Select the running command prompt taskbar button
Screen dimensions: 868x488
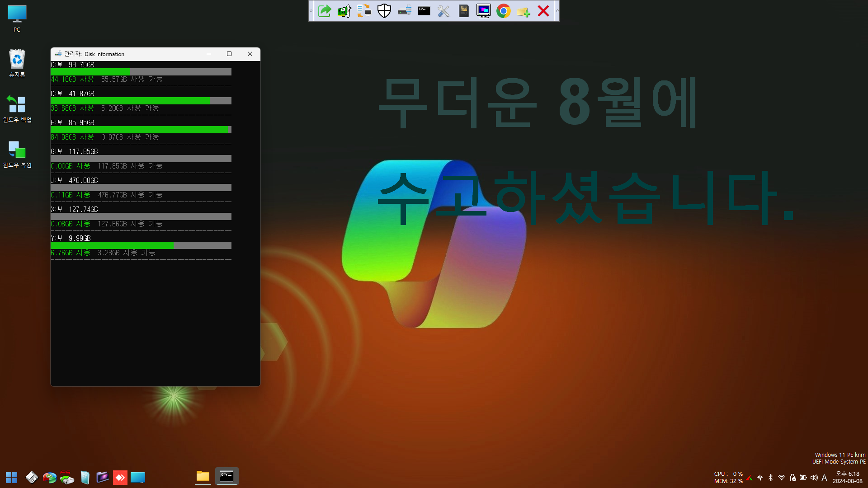click(x=226, y=476)
